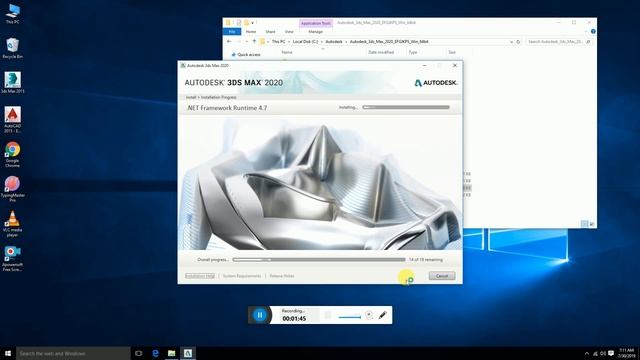Open File Explorer help icon
Image resolution: width=640 pixels, height=360 pixels.
pos(593,31)
